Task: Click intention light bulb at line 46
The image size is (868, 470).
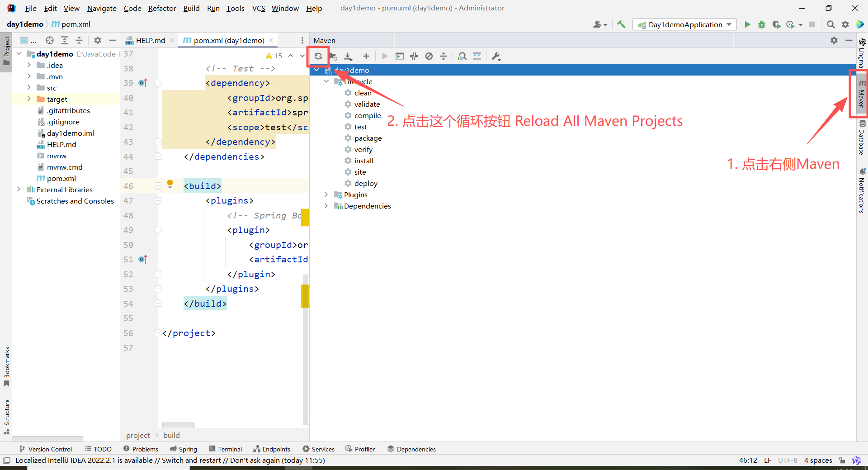Action: click(x=170, y=184)
